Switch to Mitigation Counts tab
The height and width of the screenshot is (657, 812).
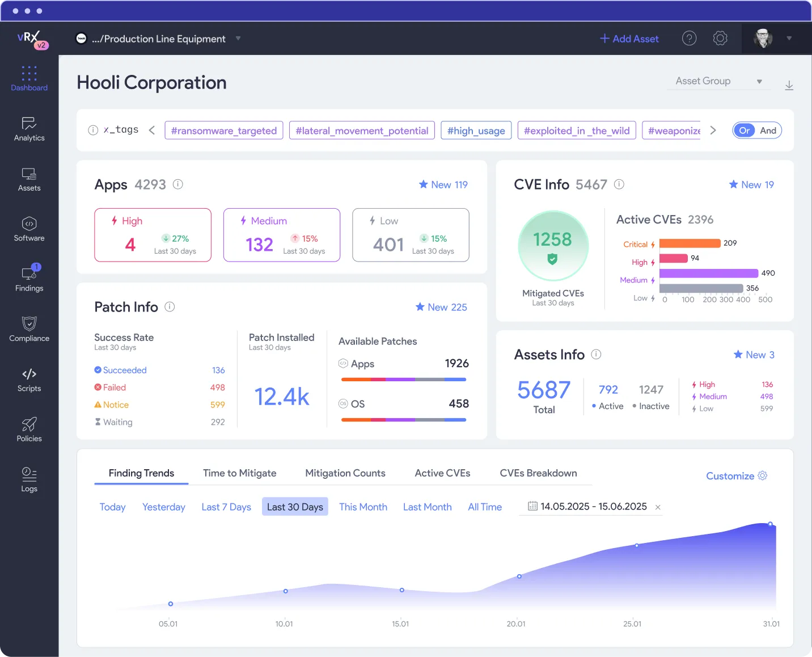click(x=345, y=473)
